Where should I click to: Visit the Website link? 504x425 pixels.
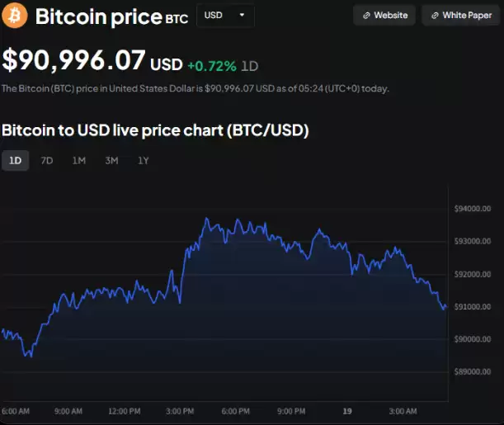pyautogui.click(x=384, y=16)
